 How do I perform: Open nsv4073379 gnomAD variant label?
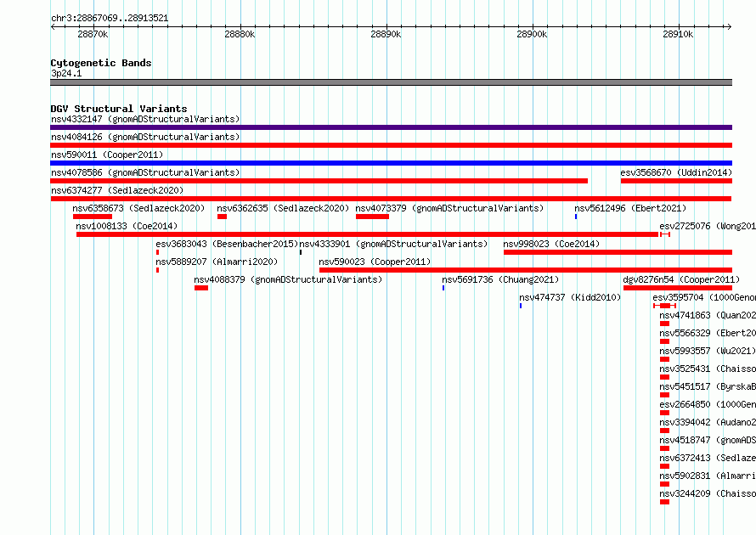pos(449,208)
